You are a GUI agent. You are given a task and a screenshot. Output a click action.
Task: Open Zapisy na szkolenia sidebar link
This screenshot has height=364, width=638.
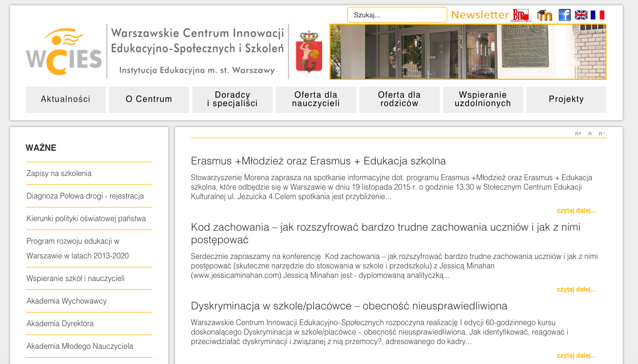(x=59, y=173)
